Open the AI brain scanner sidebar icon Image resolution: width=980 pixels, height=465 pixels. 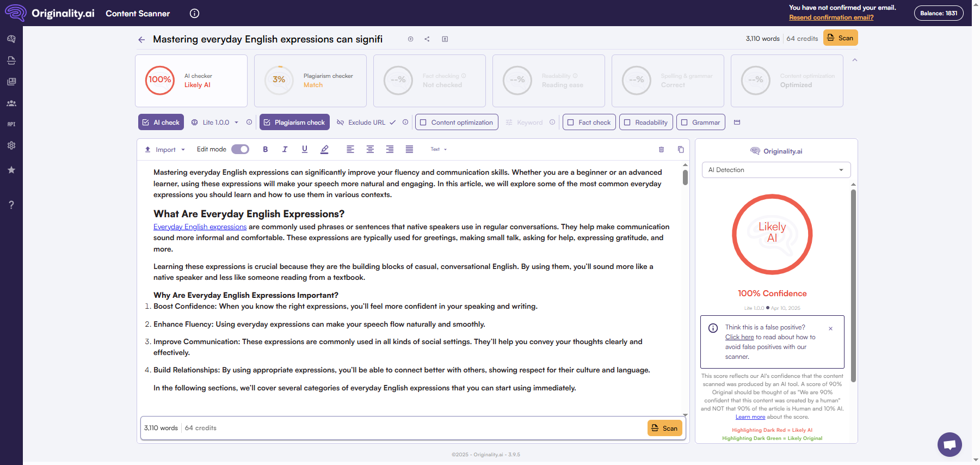tap(11, 39)
